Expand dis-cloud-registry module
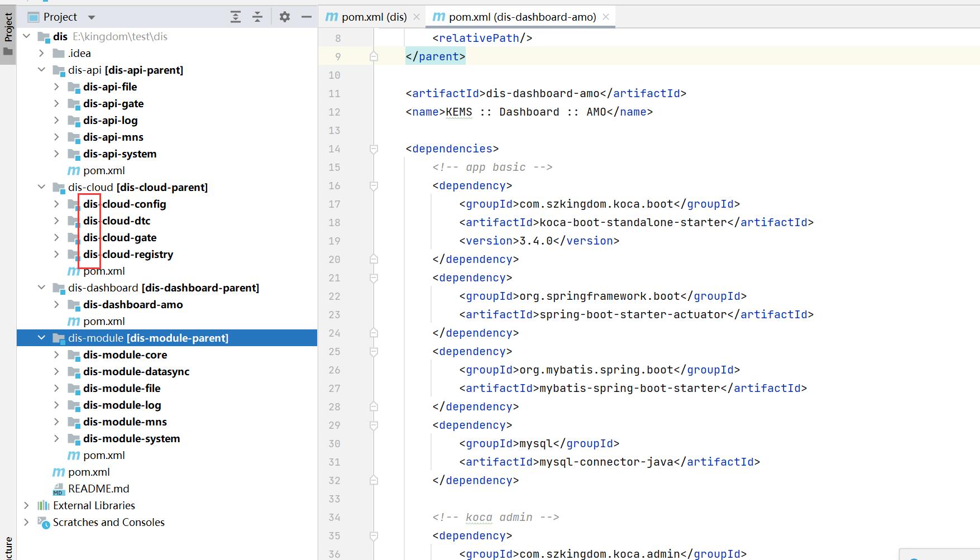Screen dimensions: 980x560 (56, 254)
